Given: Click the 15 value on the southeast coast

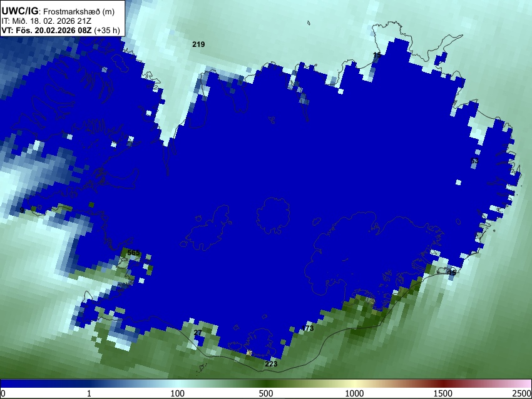Looking at the screenshot, I should (453, 273).
